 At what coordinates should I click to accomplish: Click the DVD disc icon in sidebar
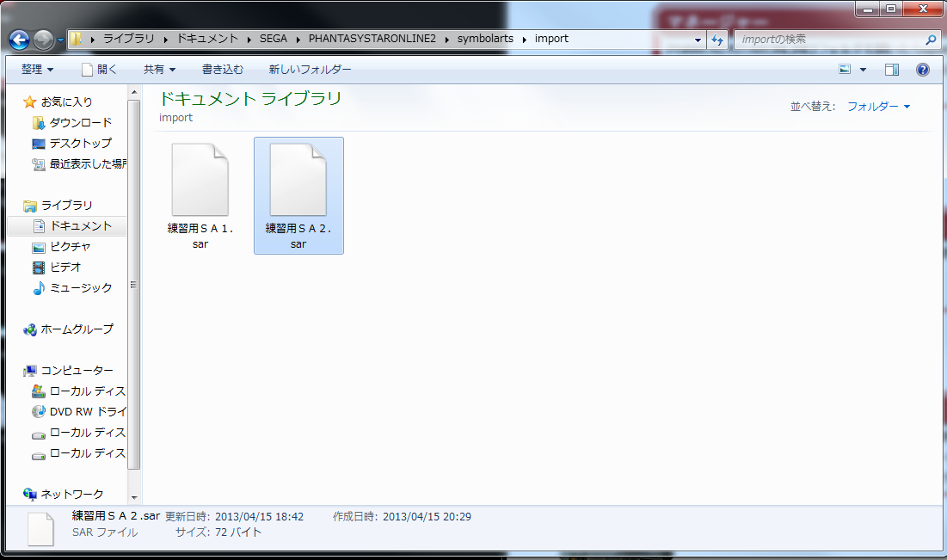click(39, 411)
